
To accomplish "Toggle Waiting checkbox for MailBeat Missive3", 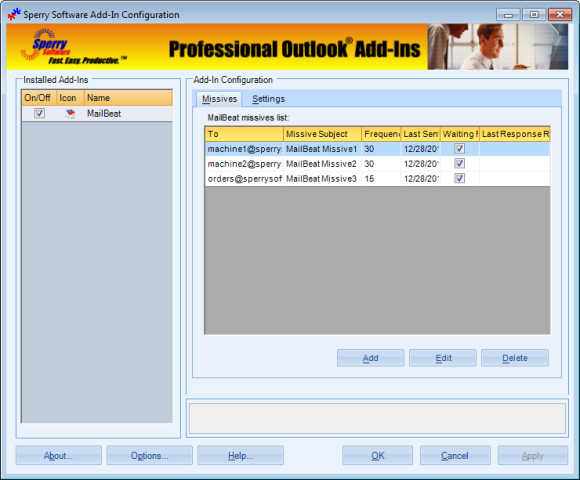I will 459,178.
